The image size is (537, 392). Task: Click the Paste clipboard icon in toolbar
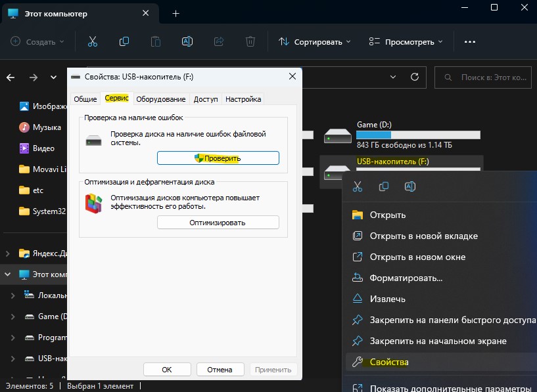(x=156, y=42)
